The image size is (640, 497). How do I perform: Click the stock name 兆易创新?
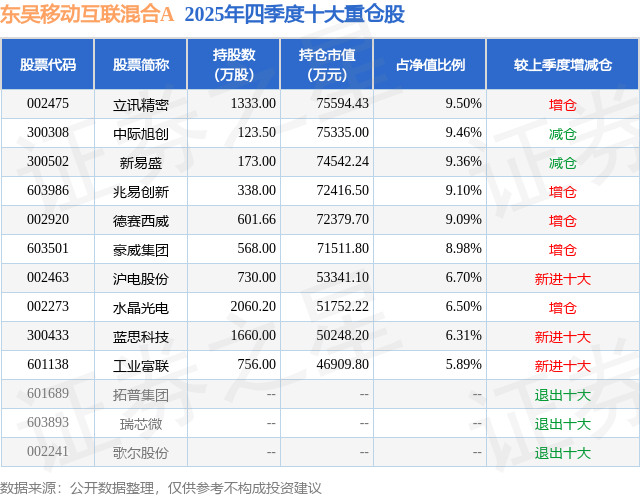(x=140, y=191)
